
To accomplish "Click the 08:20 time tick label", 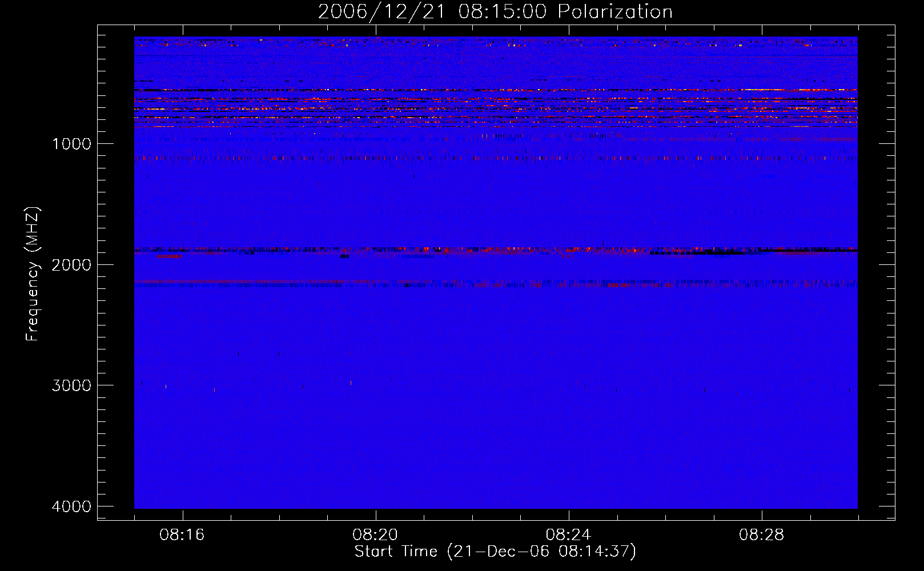I will click(375, 535).
